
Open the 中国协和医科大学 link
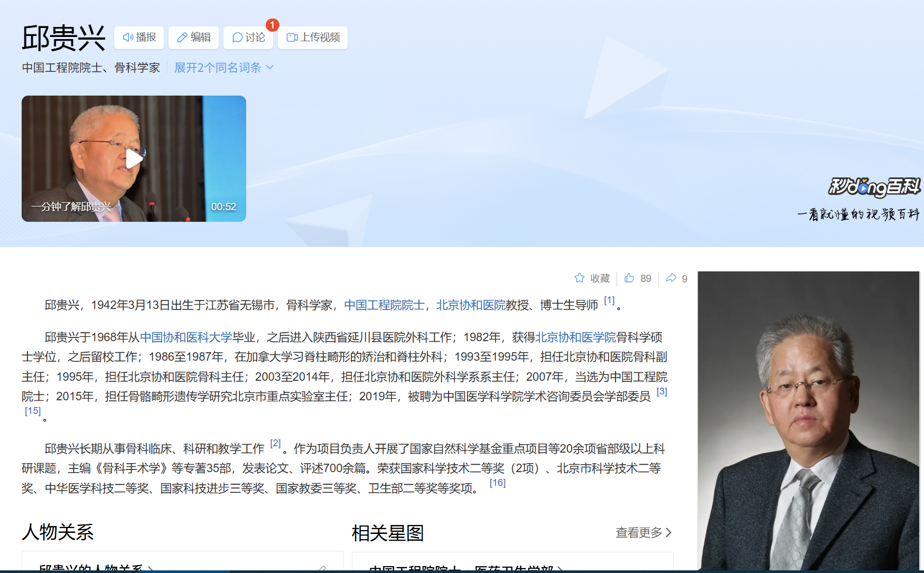coord(186,337)
